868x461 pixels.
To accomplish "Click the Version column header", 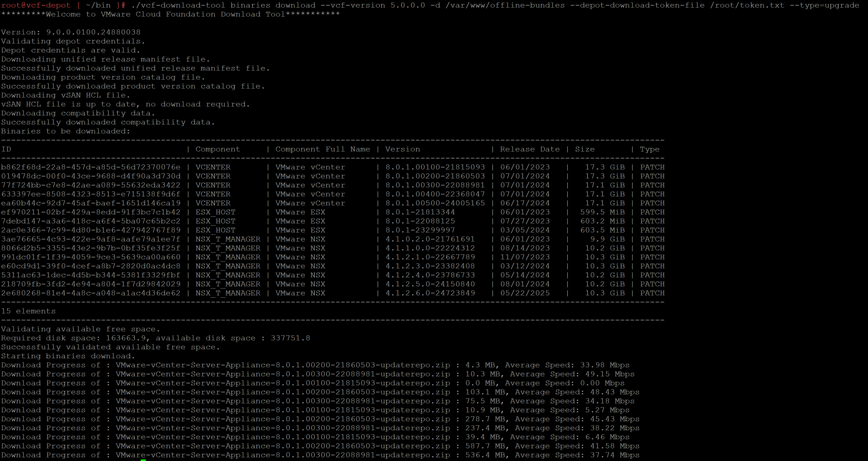I will tap(402, 149).
